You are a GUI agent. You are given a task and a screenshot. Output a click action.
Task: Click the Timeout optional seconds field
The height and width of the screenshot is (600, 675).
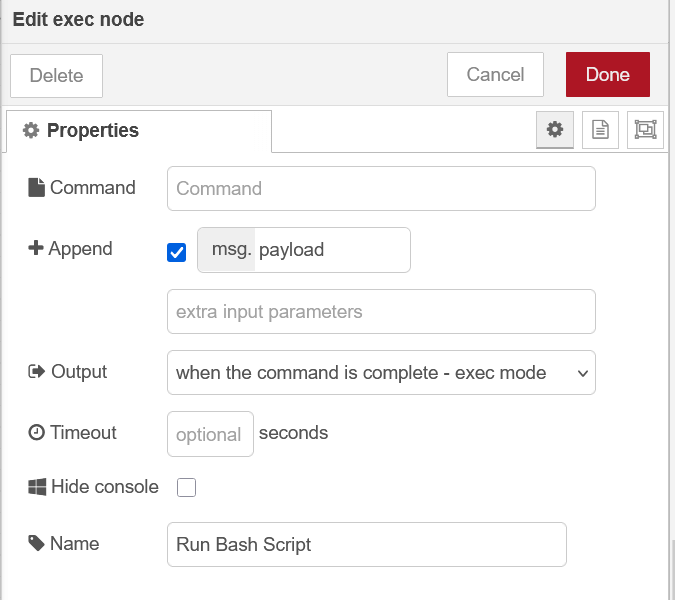pyautogui.click(x=211, y=434)
